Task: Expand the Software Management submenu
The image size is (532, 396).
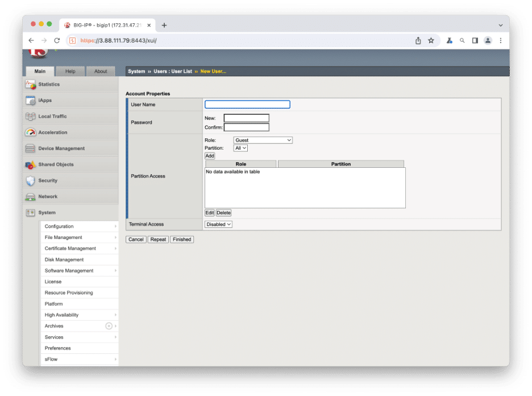Action: pyautogui.click(x=115, y=271)
